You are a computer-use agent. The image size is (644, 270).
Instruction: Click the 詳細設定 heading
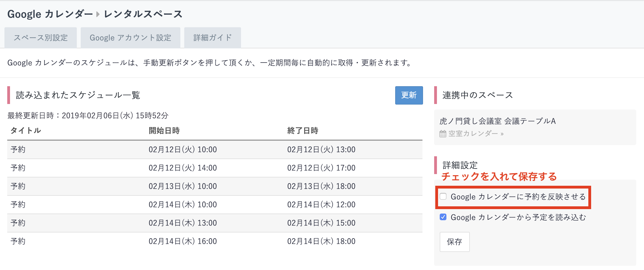(460, 165)
